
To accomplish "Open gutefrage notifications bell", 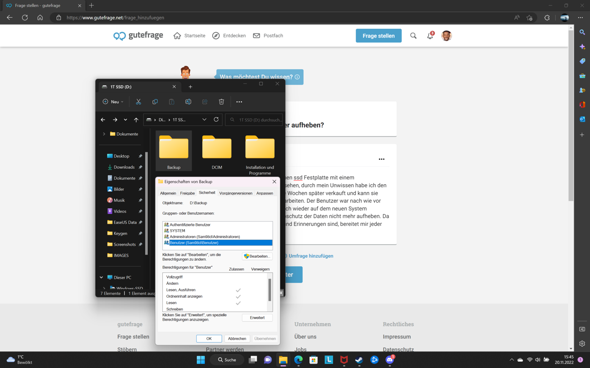I will tap(430, 36).
